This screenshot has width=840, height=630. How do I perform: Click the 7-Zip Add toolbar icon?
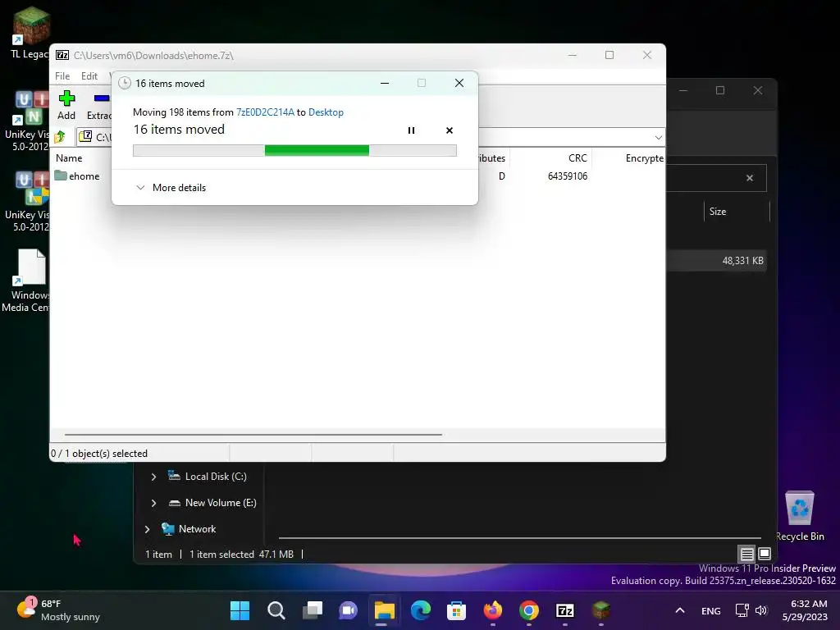(x=66, y=98)
